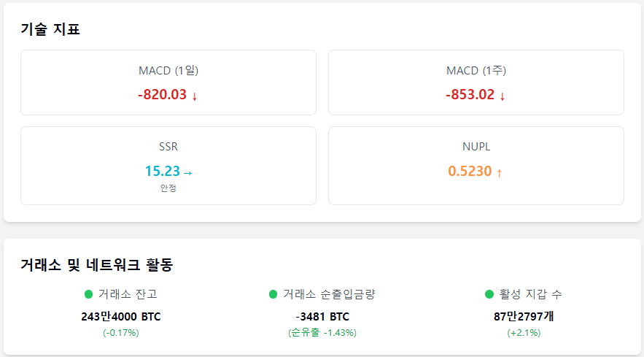Image resolution: width=644 pixels, height=357 pixels.
Task: Click the up arrow next to NUPL 0.5230
Action: (500, 173)
